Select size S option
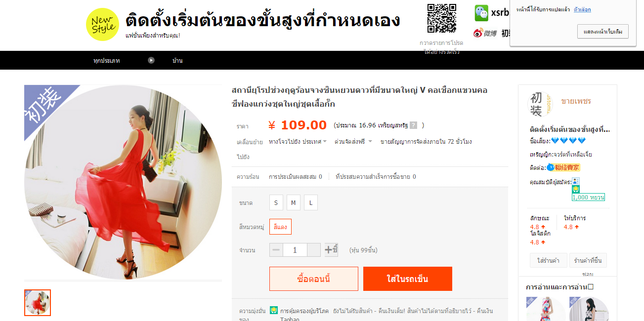Viewport: 644px width, 321px height. tap(276, 202)
